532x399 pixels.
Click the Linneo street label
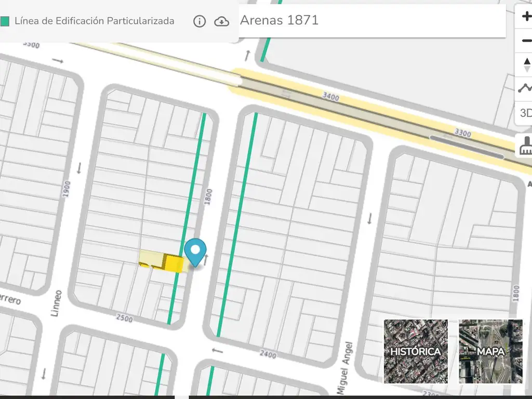[57, 303]
